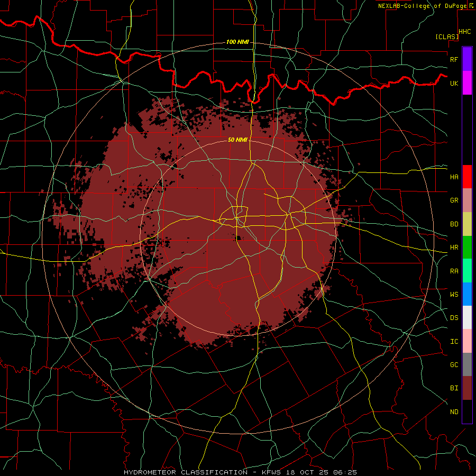Click the RA legend label
The image size is (476, 476).
[x=454, y=271]
